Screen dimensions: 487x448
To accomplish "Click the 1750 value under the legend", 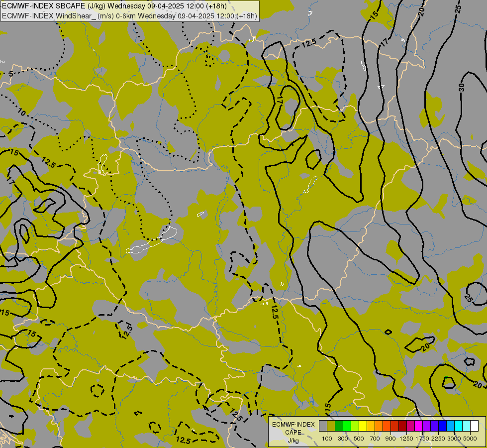I will [422, 439].
